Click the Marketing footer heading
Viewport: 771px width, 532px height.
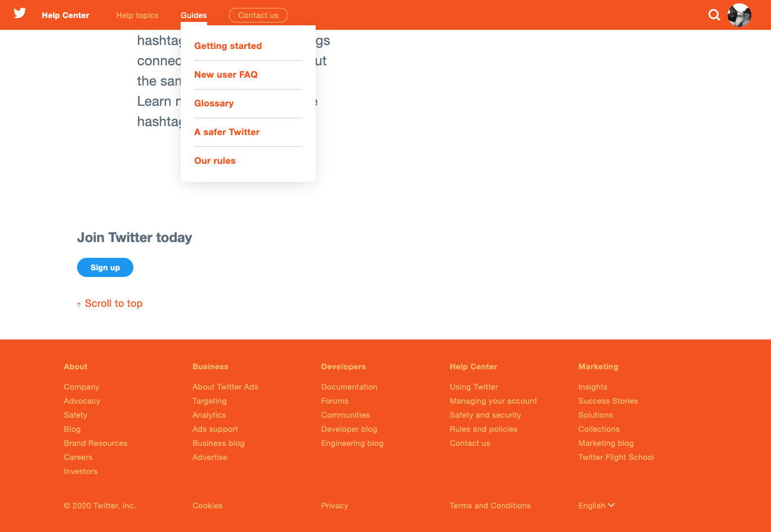click(x=598, y=366)
